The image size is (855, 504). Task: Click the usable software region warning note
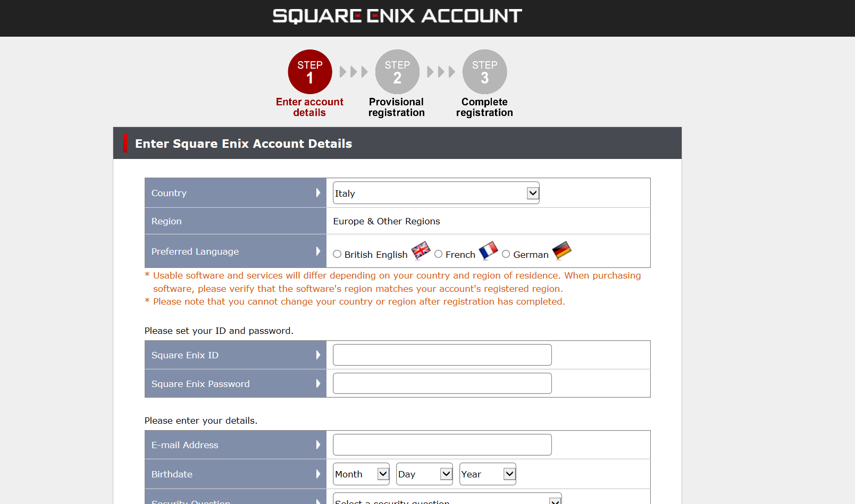[393, 282]
